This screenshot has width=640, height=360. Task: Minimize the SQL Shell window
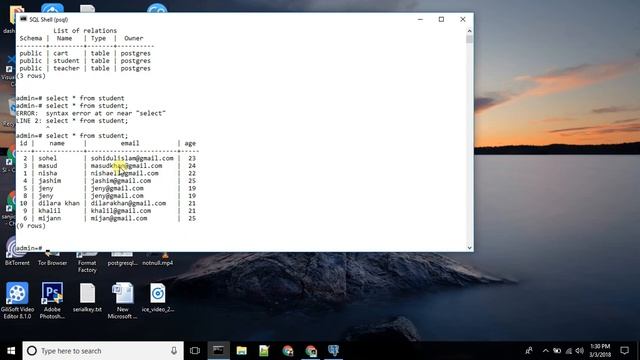[420, 19]
